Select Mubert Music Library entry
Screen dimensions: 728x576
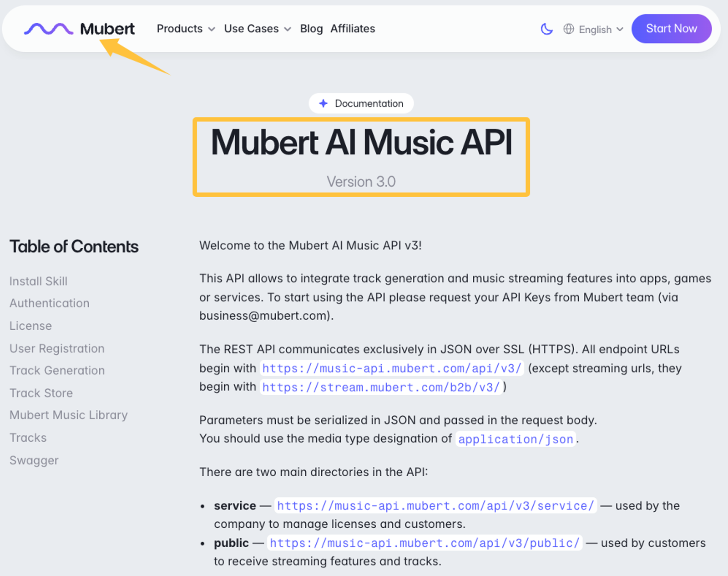tap(69, 415)
